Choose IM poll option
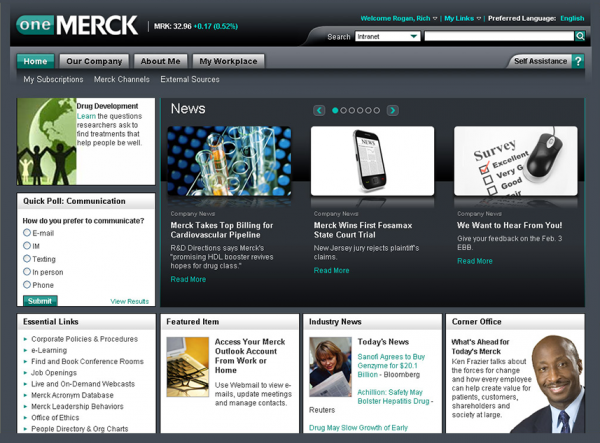This screenshot has height=443, width=600. (x=27, y=246)
